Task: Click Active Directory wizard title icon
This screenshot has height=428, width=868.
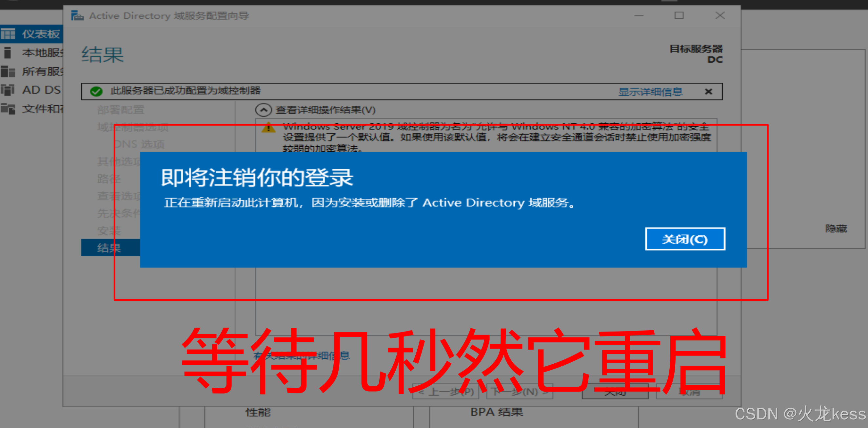Action: [77, 15]
